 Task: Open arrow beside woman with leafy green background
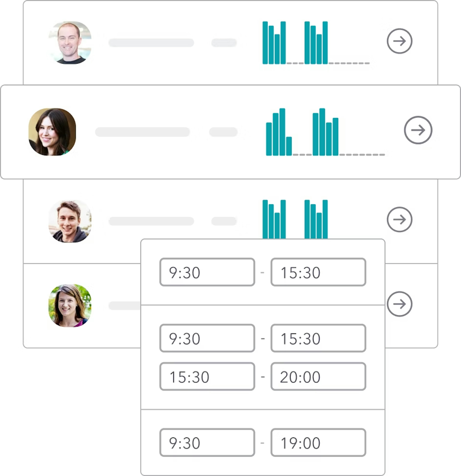pos(399,304)
